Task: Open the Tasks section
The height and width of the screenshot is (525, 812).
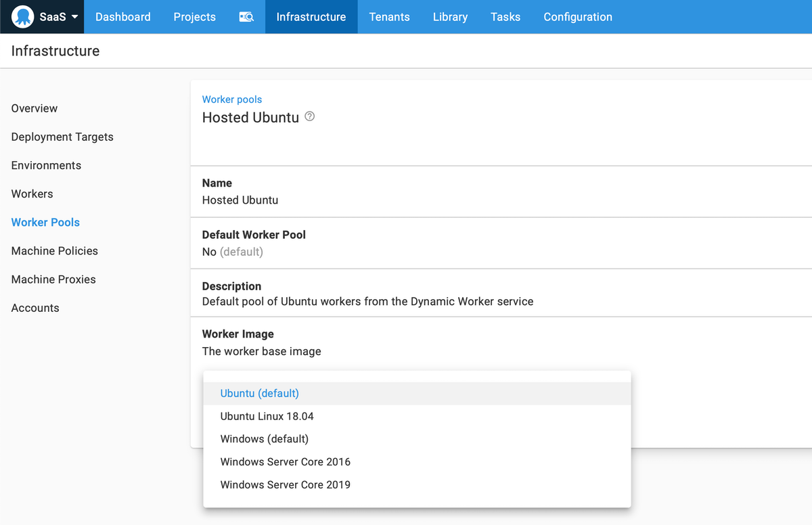Action: point(505,16)
